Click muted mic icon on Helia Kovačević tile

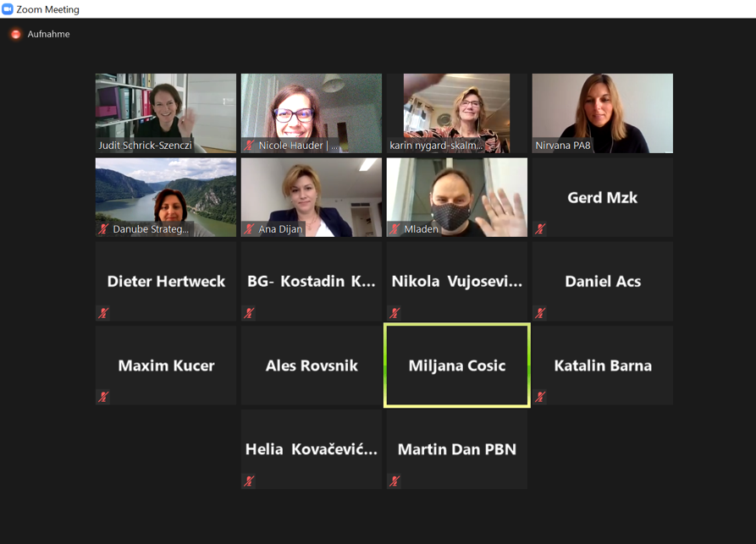(x=249, y=481)
